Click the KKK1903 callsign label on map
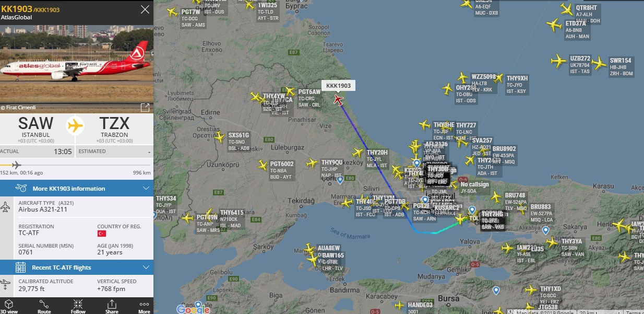The width and height of the screenshot is (644, 314). pos(338,86)
